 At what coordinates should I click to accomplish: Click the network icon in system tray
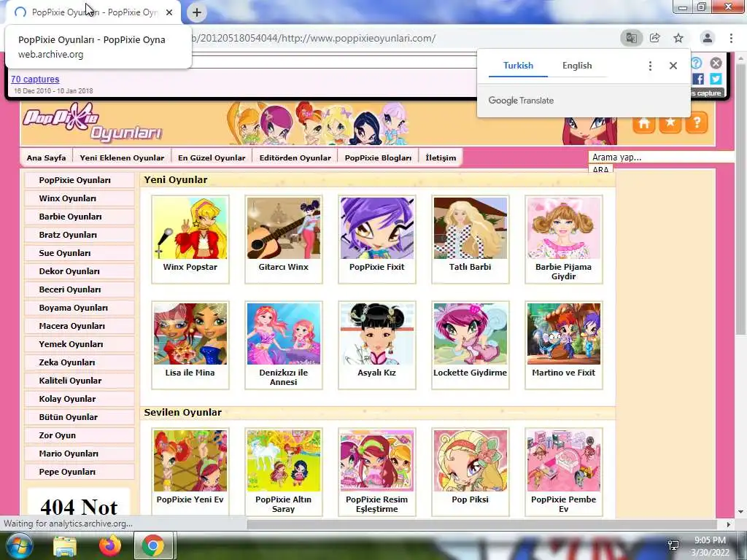[x=673, y=545]
